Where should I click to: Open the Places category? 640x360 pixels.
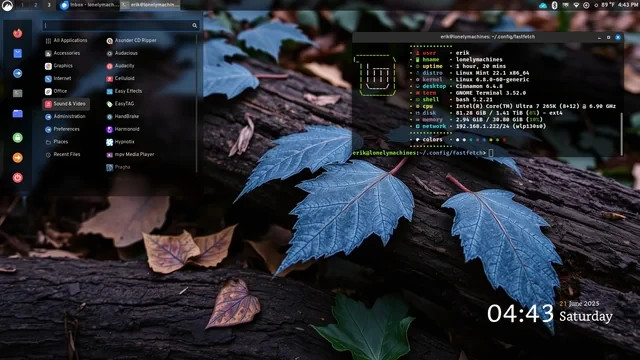point(57,142)
